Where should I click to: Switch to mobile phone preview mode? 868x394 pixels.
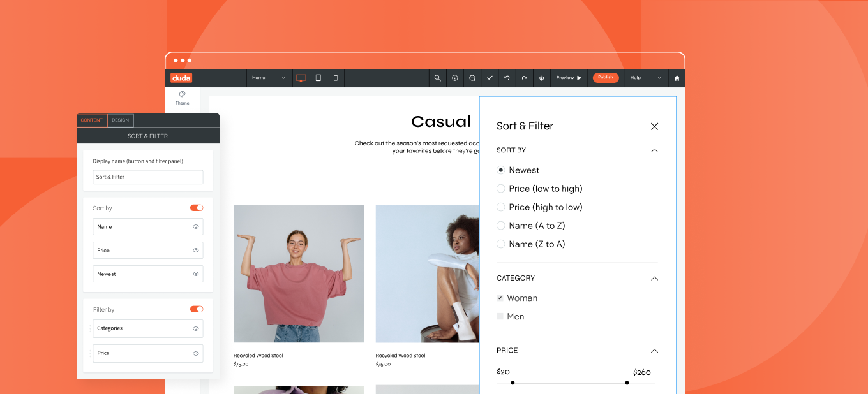[336, 77]
